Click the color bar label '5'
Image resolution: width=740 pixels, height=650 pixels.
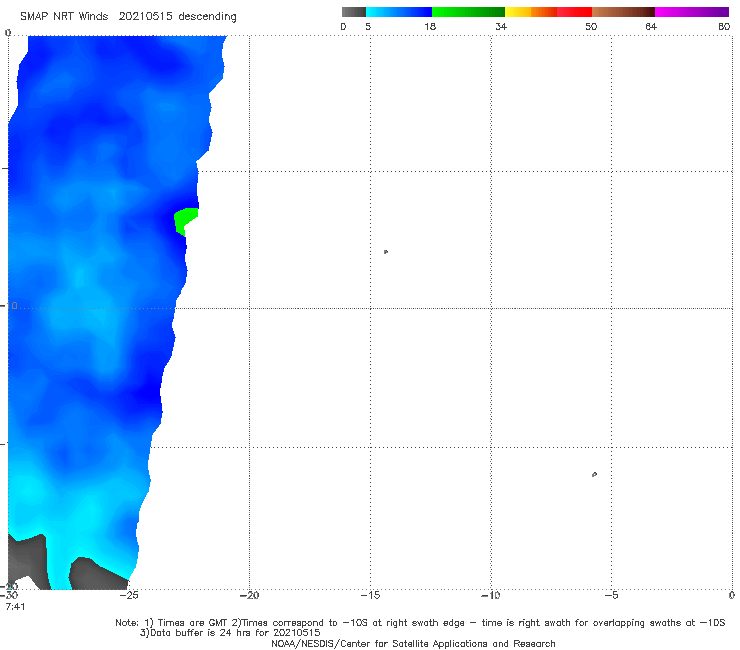[368, 26]
